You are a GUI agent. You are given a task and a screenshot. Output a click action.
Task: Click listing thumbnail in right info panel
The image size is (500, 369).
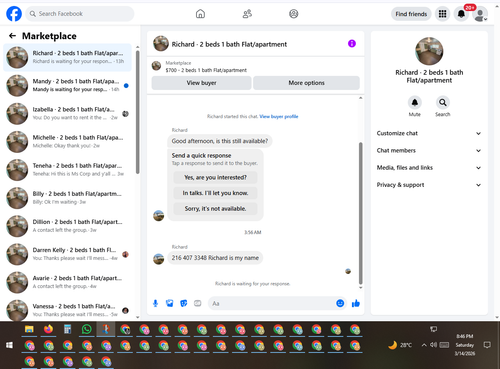[x=429, y=51]
